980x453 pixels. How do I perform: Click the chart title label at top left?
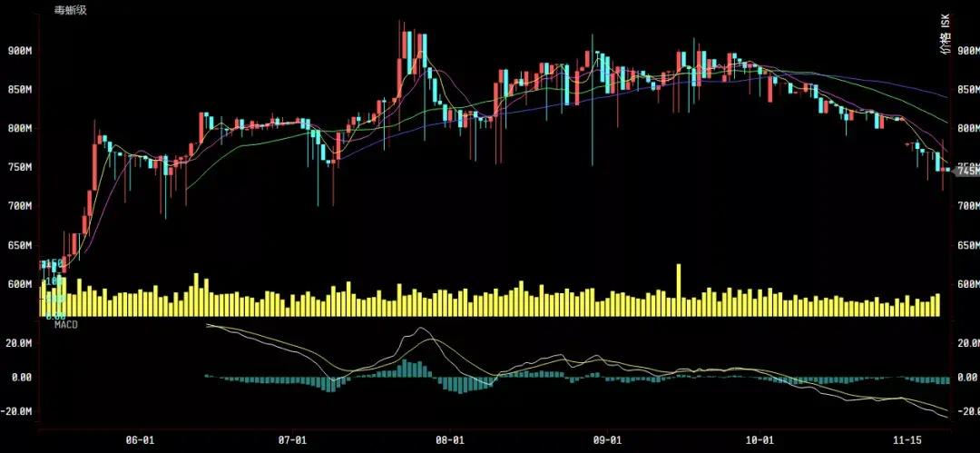point(70,11)
